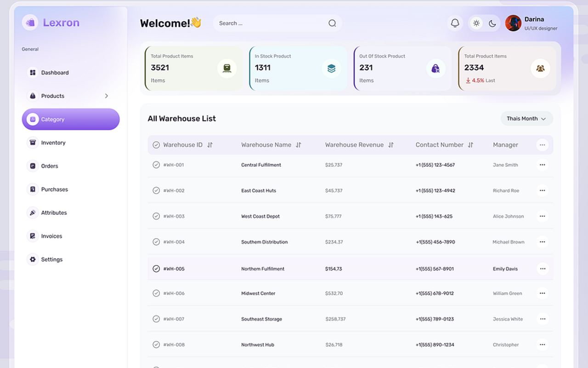
Task: Expand the Products sidebar chevron
Action: [x=106, y=96]
